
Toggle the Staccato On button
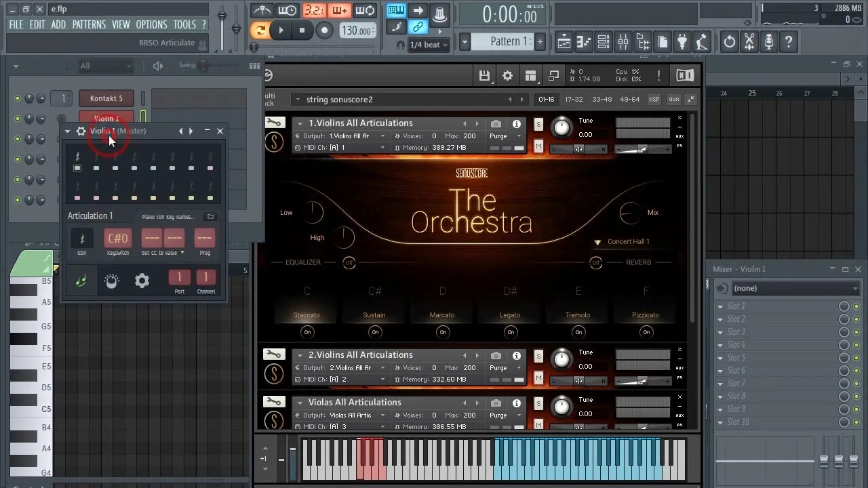307,332
